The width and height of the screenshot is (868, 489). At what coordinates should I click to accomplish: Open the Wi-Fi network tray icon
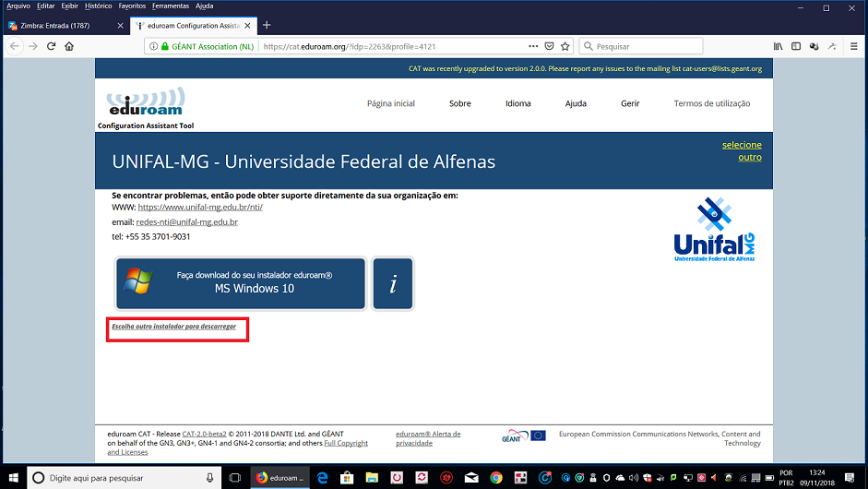(x=743, y=477)
